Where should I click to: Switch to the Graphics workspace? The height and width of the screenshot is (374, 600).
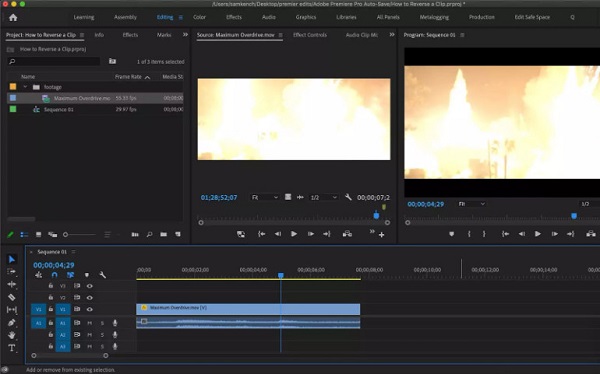(x=306, y=17)
